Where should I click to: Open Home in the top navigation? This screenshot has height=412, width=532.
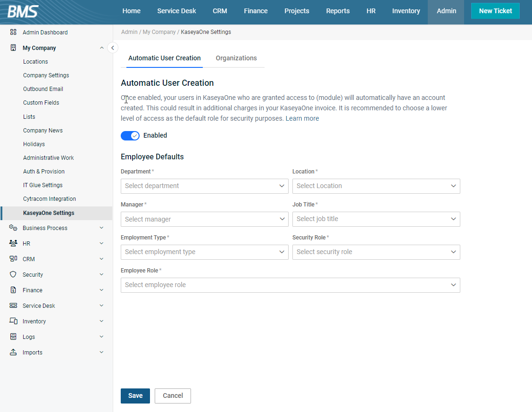click(132, 11)
